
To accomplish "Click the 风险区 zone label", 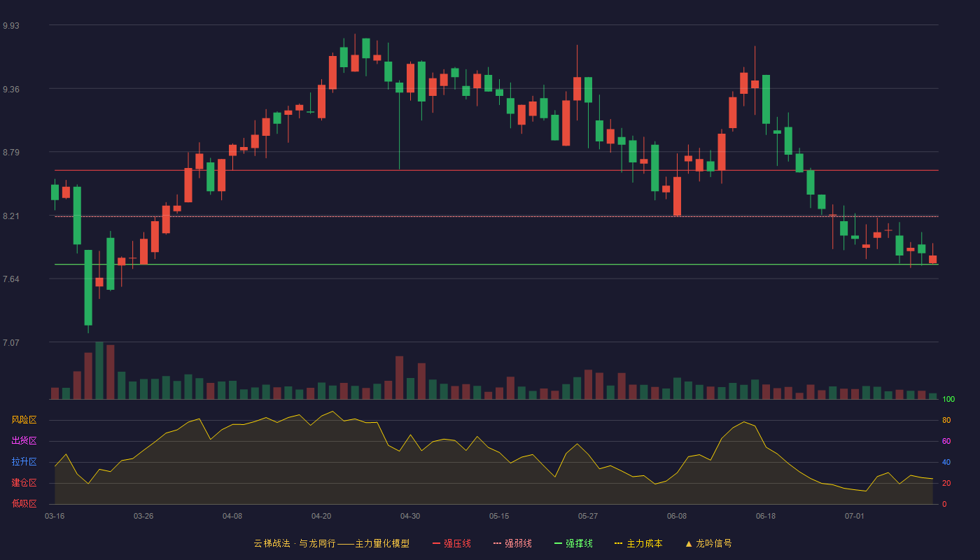I will (24, 420).
